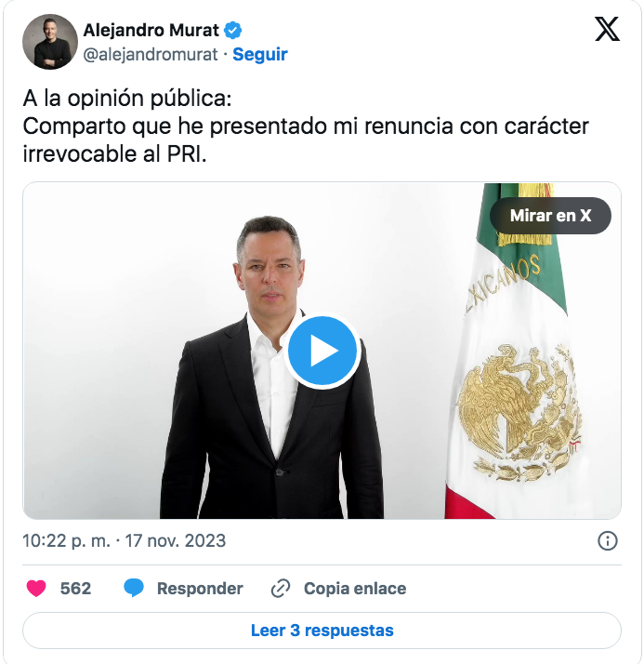Viewport: 644px width, 664px height.
Task: Like the tweet with the heart icon
Action: click(x=36, y=589)
